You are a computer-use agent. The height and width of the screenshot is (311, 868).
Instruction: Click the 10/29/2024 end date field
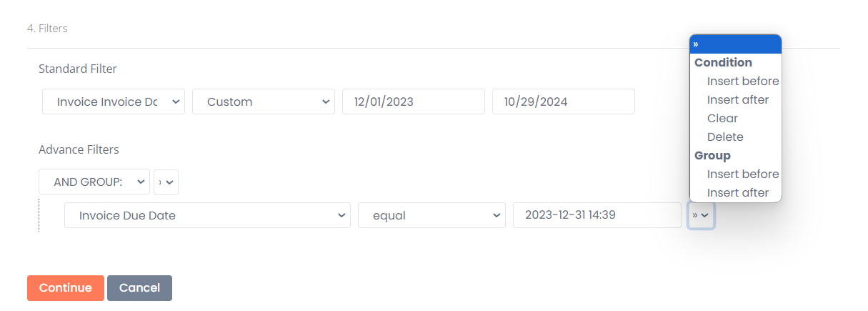(x=564, y=102)
